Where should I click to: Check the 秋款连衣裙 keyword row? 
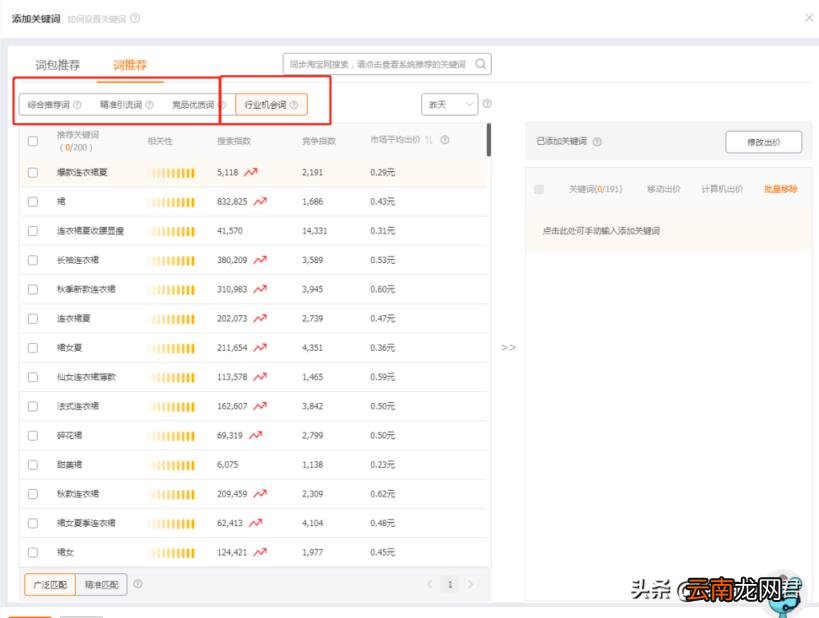(x=33, y=494)
